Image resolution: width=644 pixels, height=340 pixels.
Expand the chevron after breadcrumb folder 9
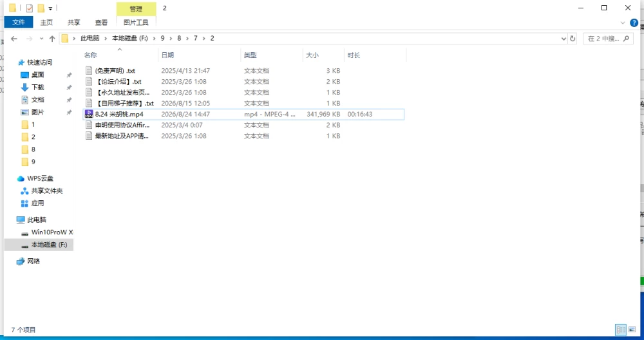coord(171,38)
